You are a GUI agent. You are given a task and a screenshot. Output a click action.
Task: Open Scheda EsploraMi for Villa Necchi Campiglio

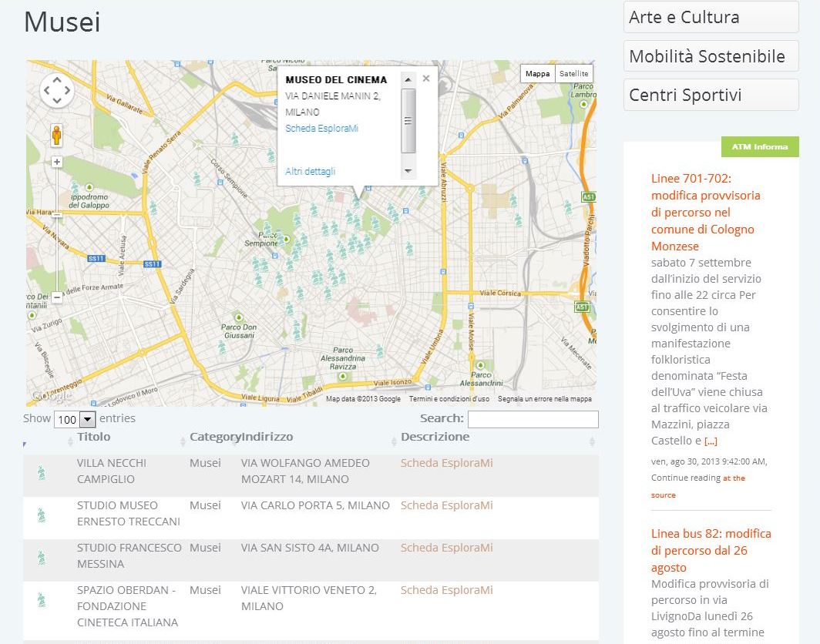click(x=447, y=463)
